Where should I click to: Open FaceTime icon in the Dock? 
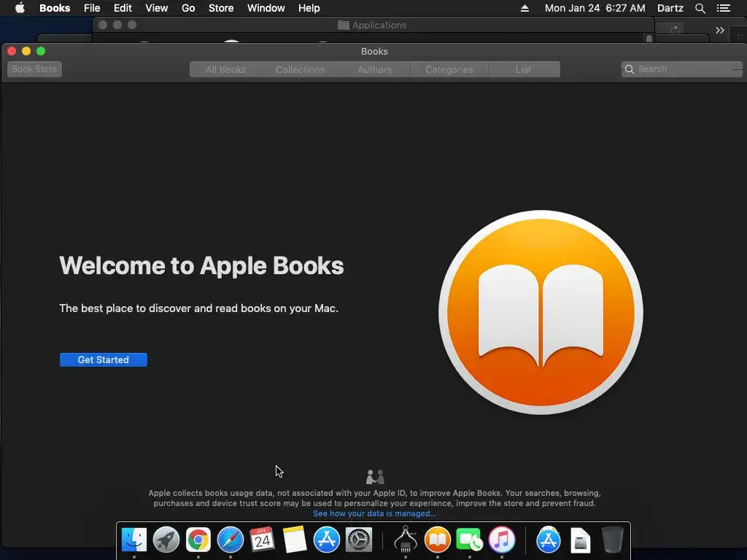pyautogui.click(x=469, y=540)
